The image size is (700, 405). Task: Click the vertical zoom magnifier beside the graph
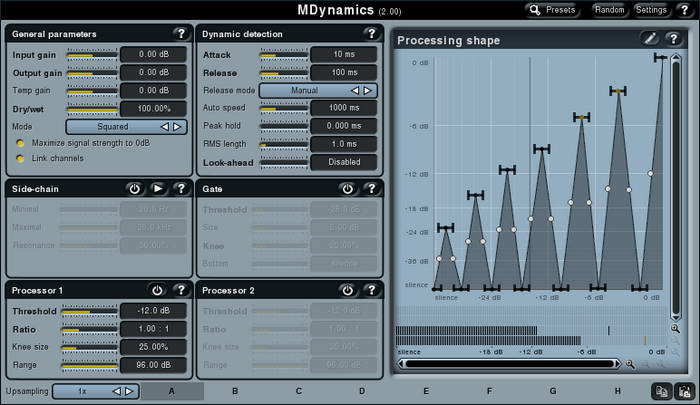coord(675,329)
